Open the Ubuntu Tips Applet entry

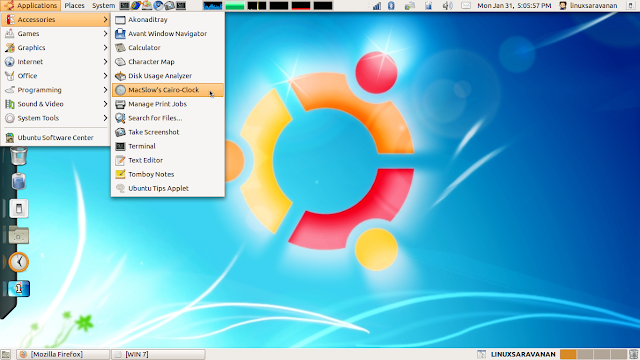tap(168, 188)
